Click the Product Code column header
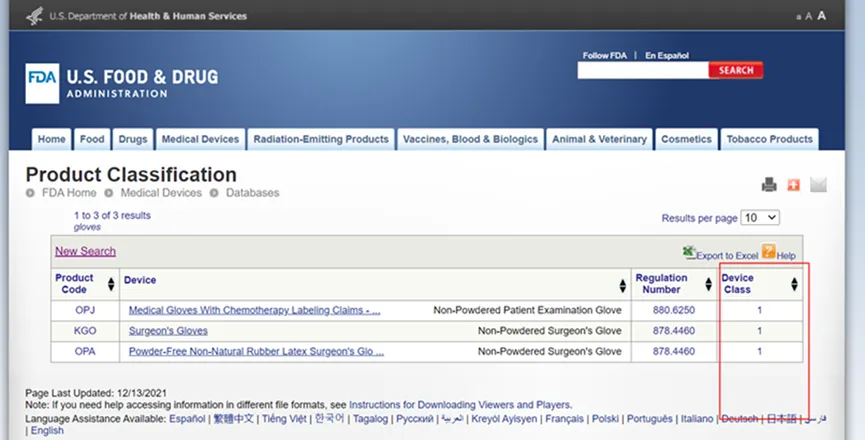This screenshot has width=865, height=440. point(74,284)
